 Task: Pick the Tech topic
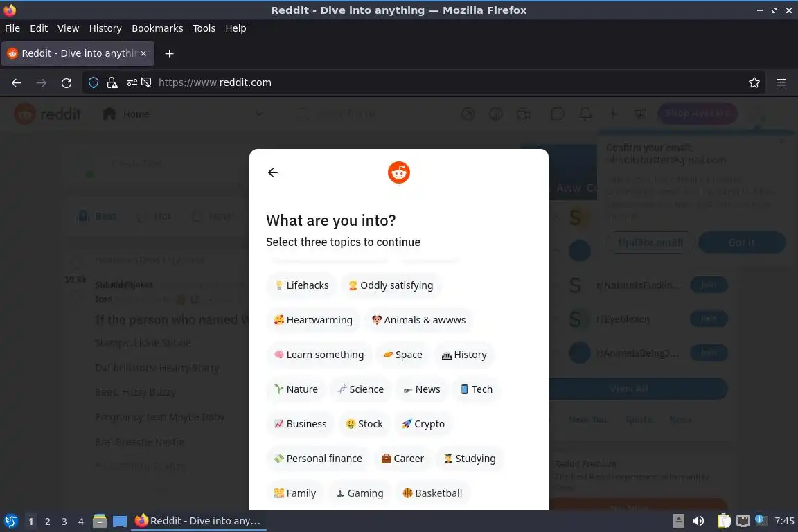point(477,389)
